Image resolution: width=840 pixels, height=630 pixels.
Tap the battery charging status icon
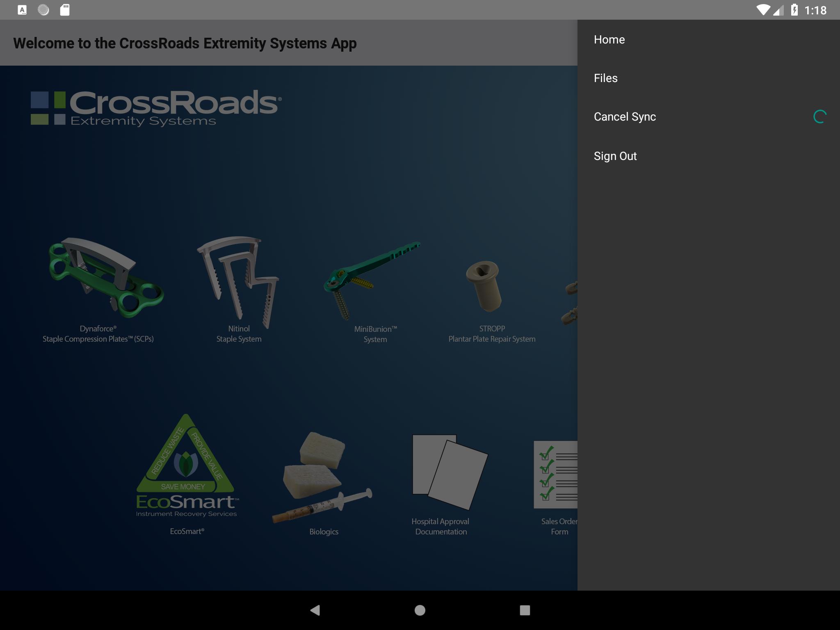pos(794,10)
